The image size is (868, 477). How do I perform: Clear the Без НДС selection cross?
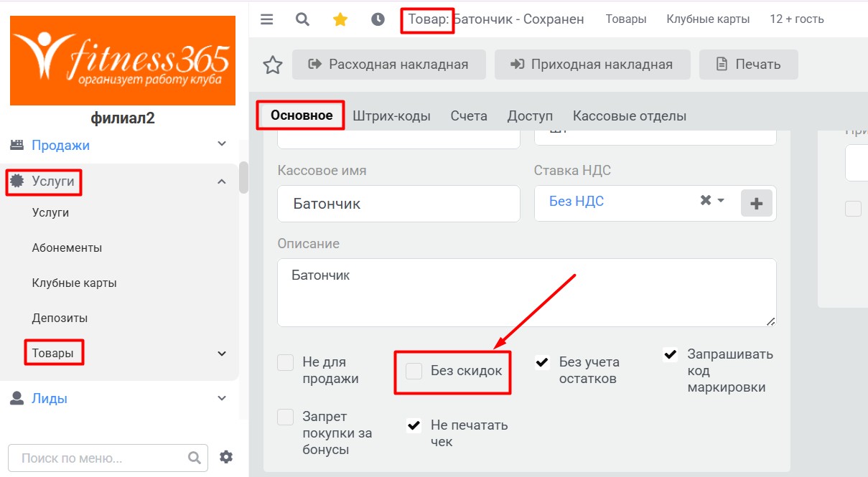706,201
